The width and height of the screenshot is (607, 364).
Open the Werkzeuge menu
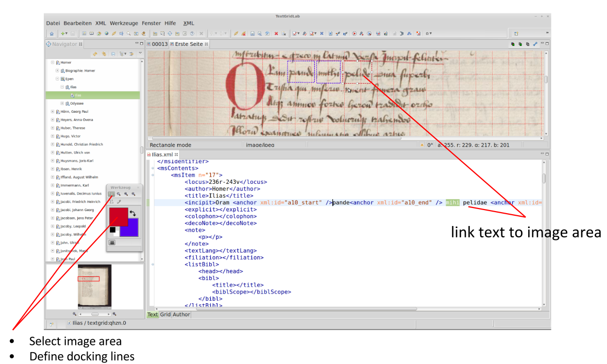tap(124, 23)
